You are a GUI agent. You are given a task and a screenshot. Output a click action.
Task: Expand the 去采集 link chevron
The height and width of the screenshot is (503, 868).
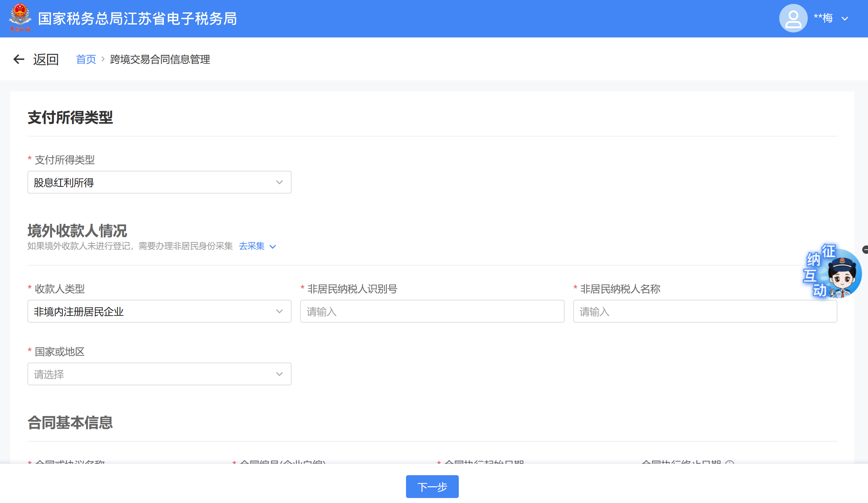coord(273,247)
